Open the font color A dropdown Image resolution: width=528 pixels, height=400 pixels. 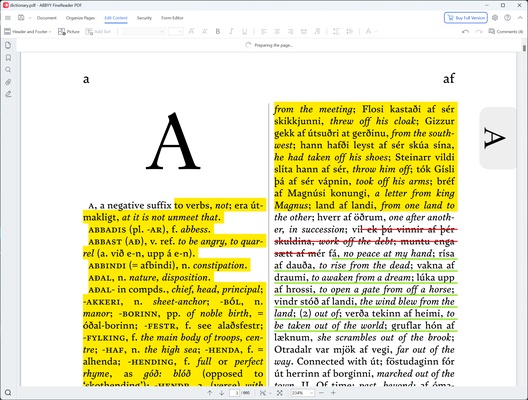pos(371,32)
